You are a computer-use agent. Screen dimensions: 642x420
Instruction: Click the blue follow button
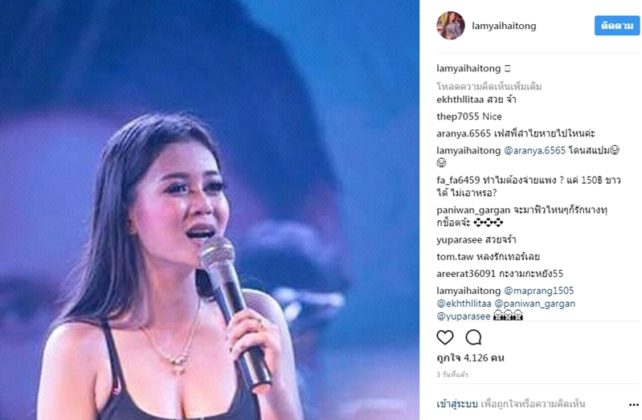617,26
